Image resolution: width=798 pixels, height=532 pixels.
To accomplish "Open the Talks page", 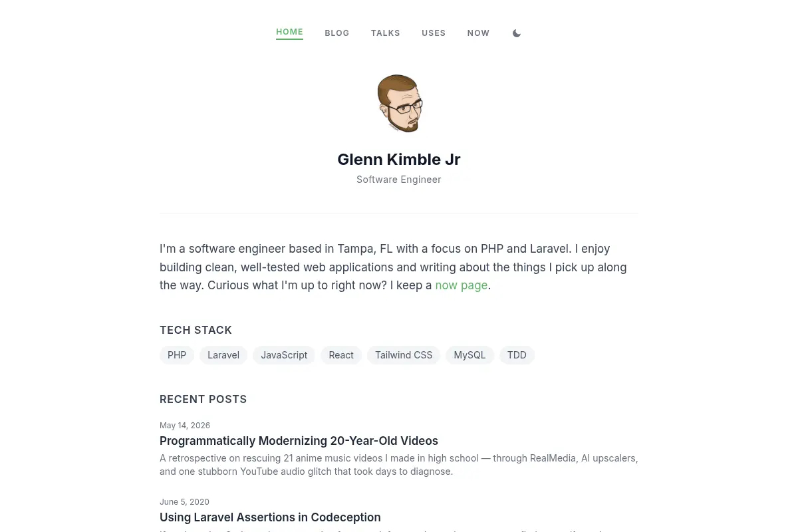I will tap(386, 33).
